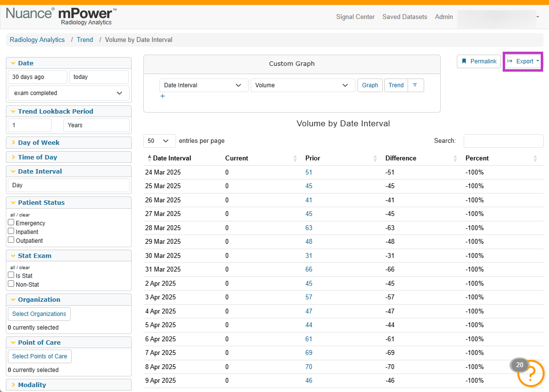Sort by the Prior column arrows
The image size is (549, 392).
click(375, 158)
